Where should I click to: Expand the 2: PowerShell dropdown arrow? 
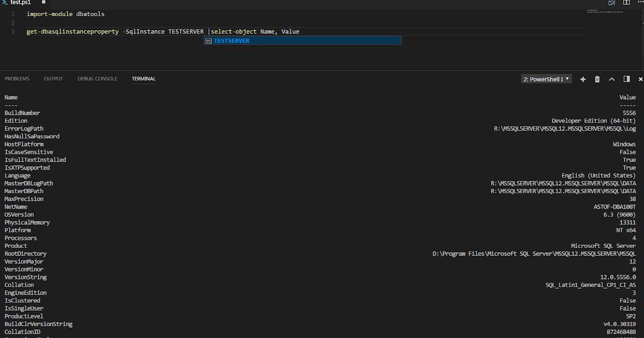(x=568, y=79)
